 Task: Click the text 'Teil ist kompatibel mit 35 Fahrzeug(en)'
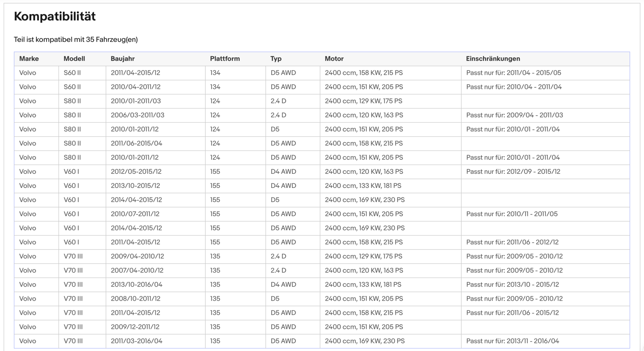[x=76, y=40]
